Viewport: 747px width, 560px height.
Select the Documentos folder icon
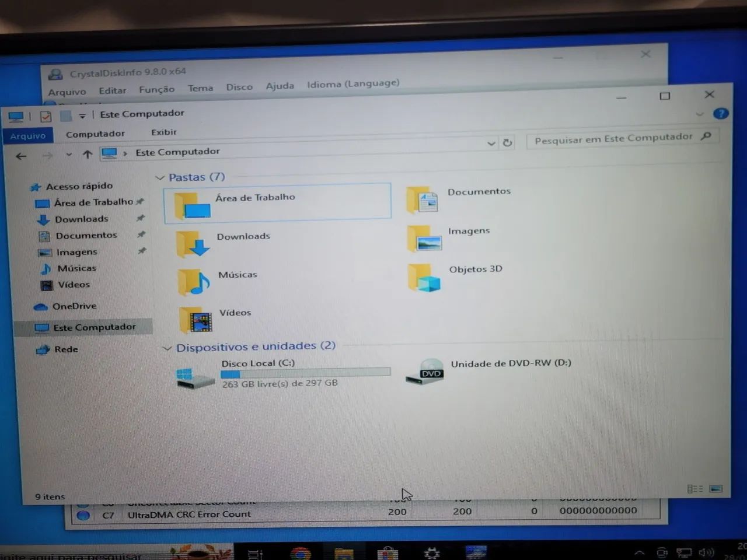423,200
